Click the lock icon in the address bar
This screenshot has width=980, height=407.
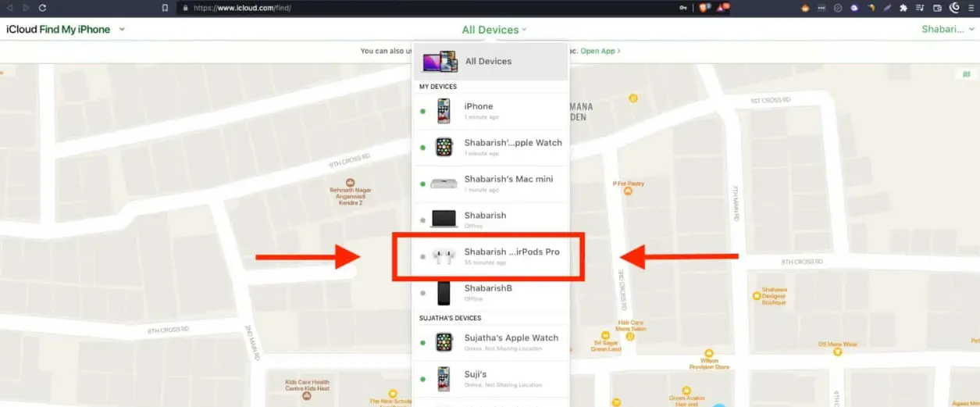185,8
